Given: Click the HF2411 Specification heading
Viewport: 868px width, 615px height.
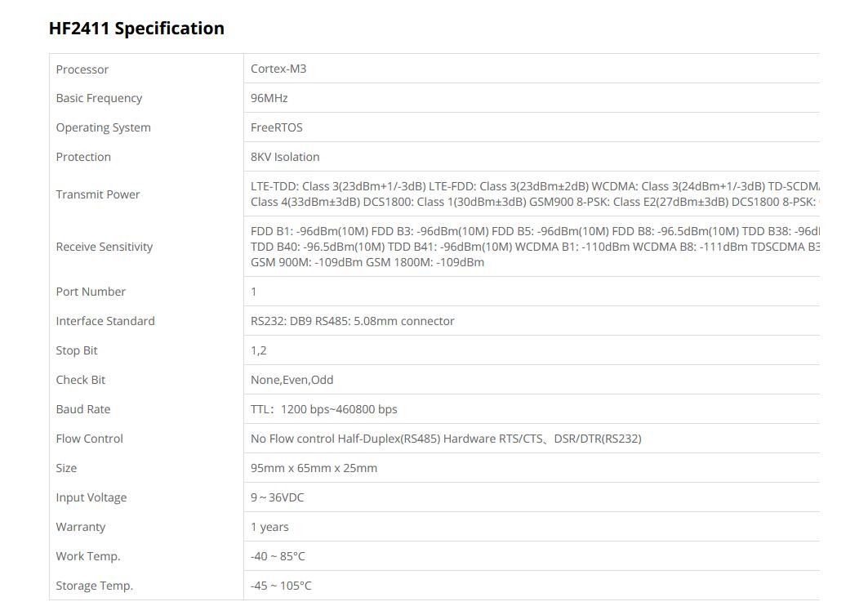Looking at the screenshot, I should coord(136,29).
